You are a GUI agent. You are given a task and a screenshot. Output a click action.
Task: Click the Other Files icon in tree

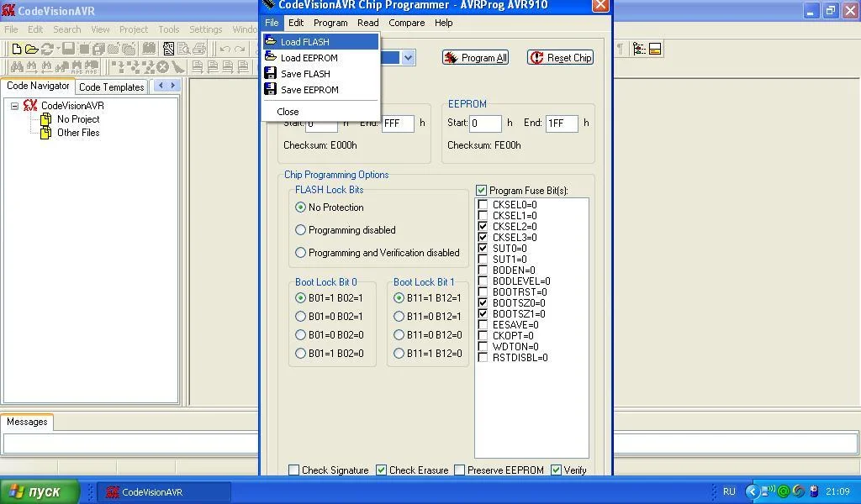tap(47, 133)
